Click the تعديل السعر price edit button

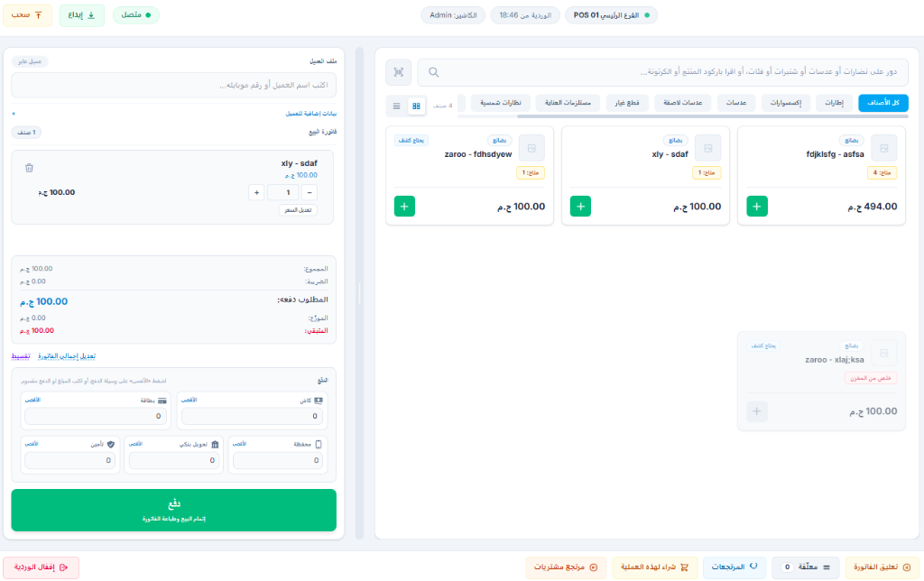298,210
